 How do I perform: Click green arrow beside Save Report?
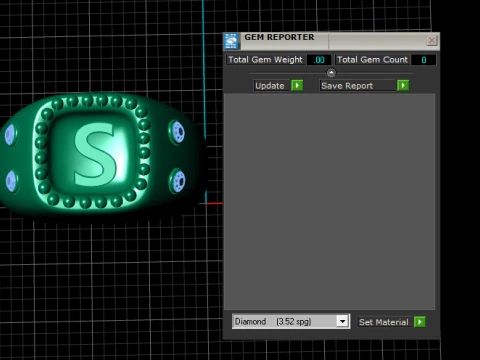click(403, 86)
